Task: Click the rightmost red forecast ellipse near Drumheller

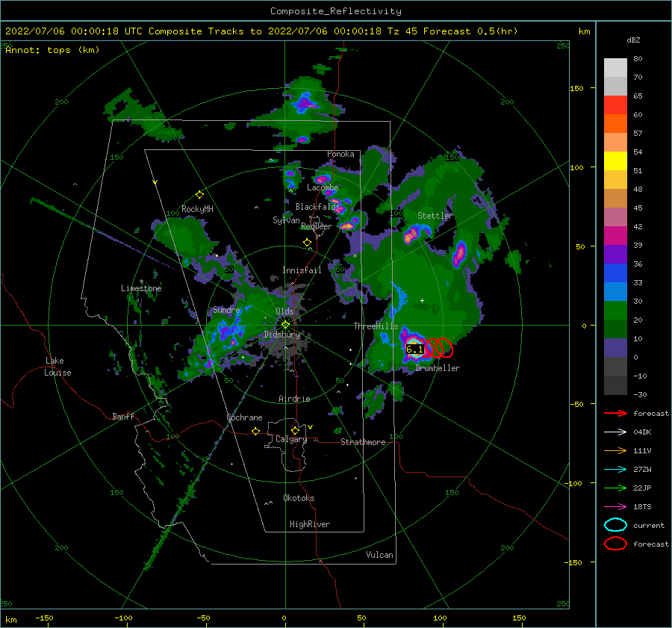Action: 445,348
